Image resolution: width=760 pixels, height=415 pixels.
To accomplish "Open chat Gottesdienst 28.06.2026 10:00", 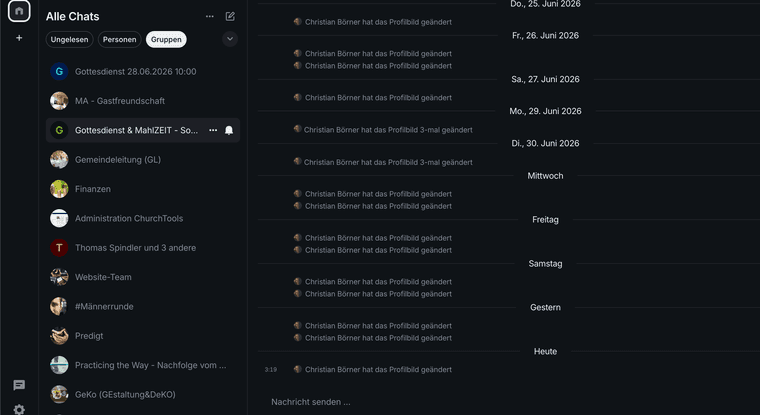I will 143,71.
